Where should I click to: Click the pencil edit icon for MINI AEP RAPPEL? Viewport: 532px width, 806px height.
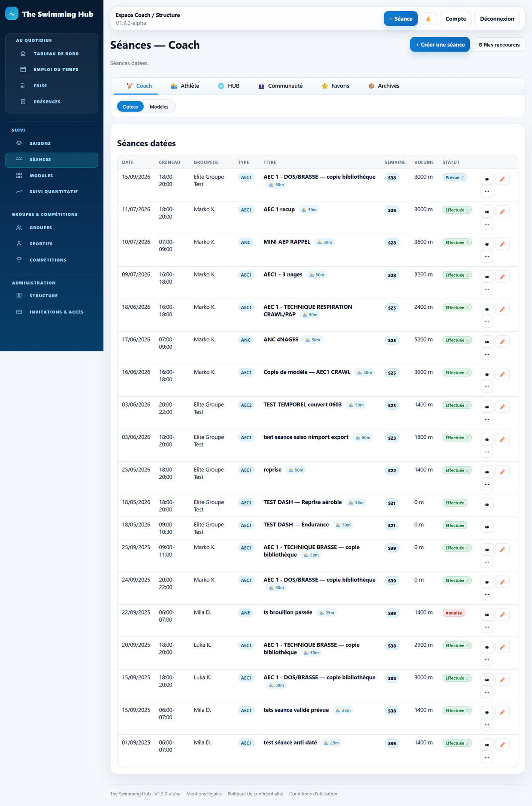click(x=502, y=244)
